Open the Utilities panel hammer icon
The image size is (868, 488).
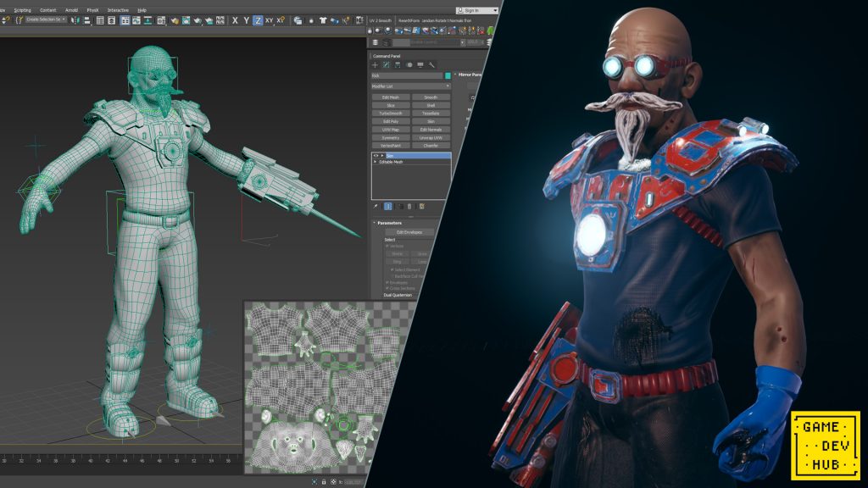tap(431, 64)
